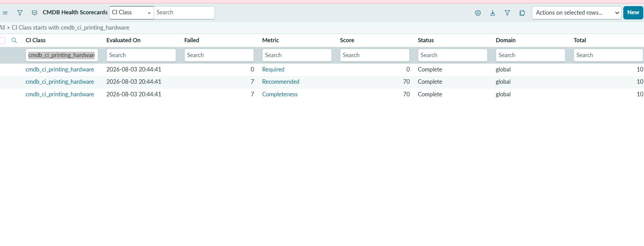Click the Evaluated On date in Required row

point(134,69)
